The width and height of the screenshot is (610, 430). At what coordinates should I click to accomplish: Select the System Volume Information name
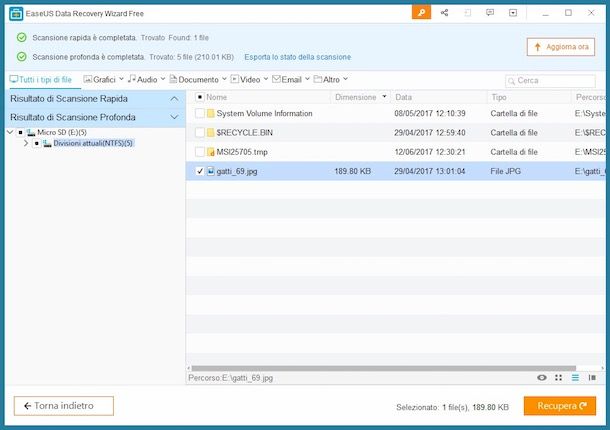click(x=265, y=113)
